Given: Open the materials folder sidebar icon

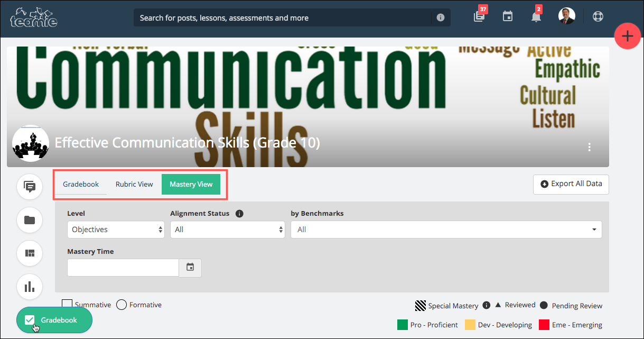Looking at the screenshot, I should click(30, 220).
